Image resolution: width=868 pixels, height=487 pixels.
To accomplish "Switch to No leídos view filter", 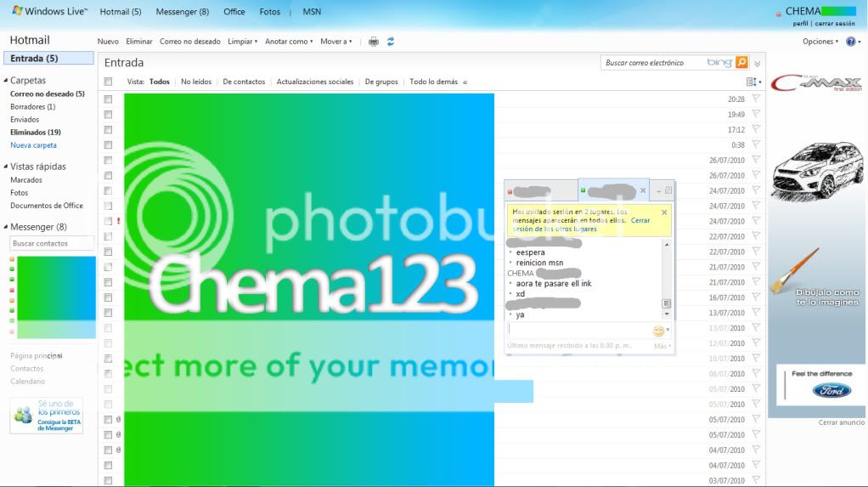I will [196, 82].
